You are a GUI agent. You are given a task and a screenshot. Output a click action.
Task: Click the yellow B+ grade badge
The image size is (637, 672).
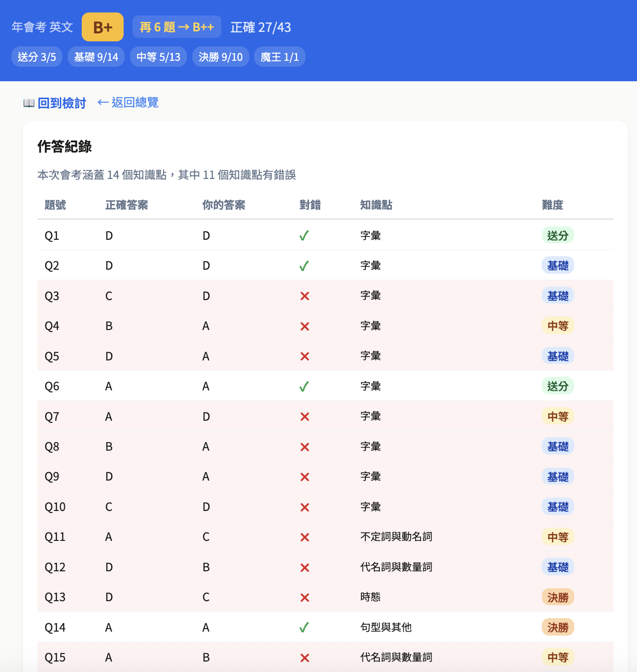[102, 26]
